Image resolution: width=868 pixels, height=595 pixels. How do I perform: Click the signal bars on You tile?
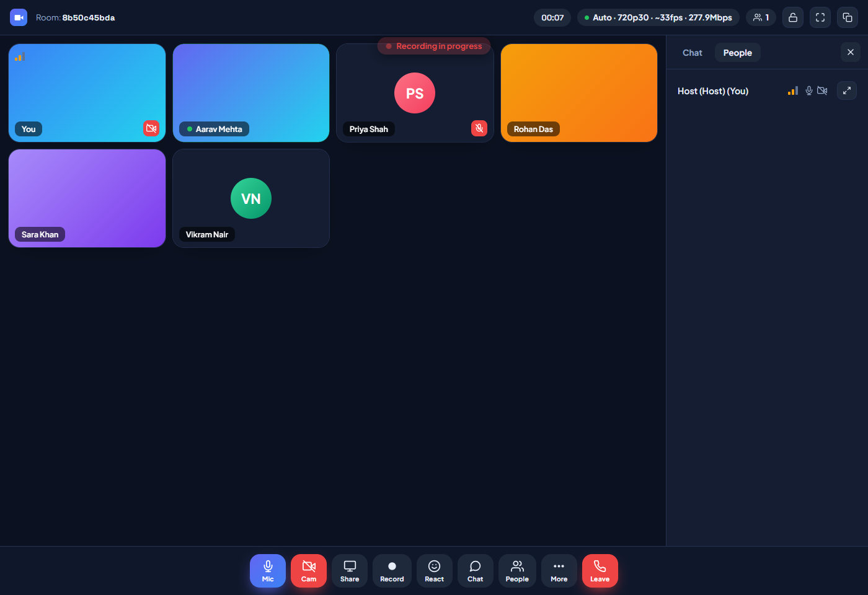pos(19,57)
